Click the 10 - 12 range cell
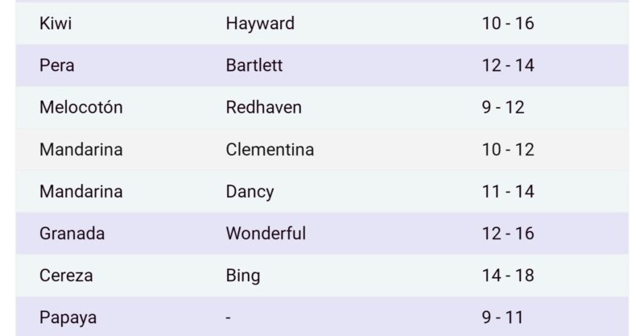 click(508, 150)
